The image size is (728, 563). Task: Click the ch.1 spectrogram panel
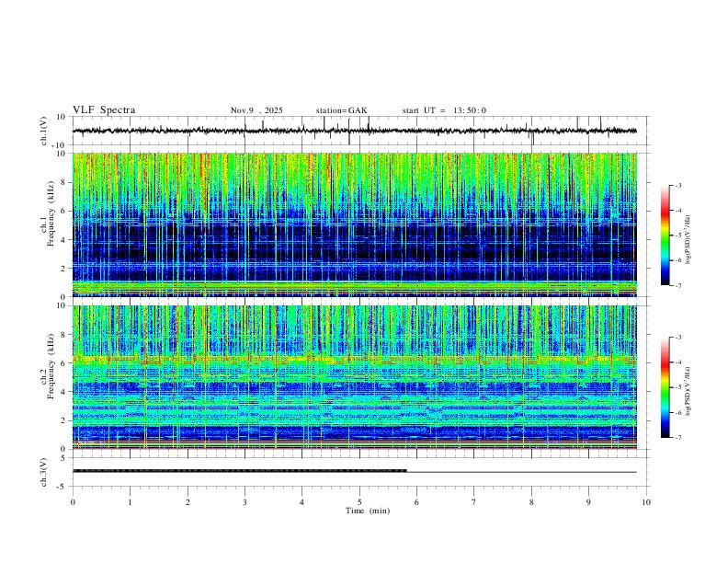coord(355,224)
